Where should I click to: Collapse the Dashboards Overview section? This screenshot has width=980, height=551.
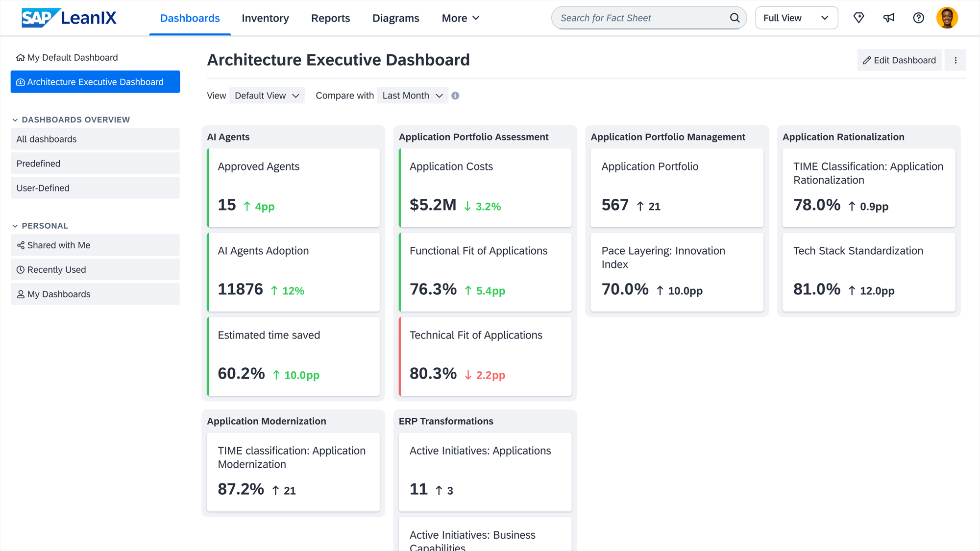click(x=15, y=120)
